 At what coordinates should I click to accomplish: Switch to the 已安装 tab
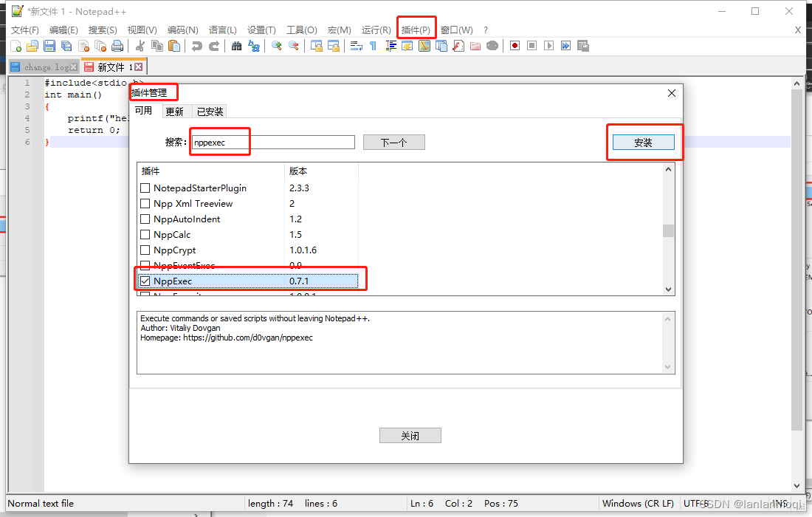click(x=210, y=111)
